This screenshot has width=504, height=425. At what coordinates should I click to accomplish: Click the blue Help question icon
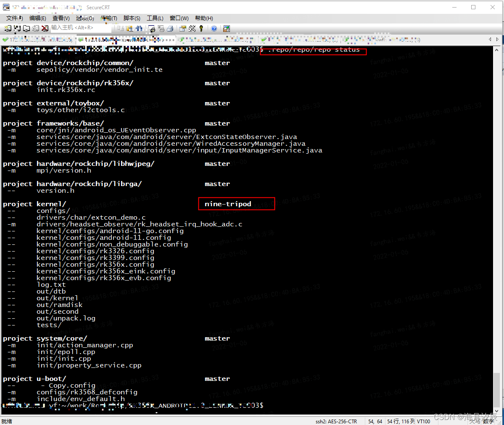[214, 29]
